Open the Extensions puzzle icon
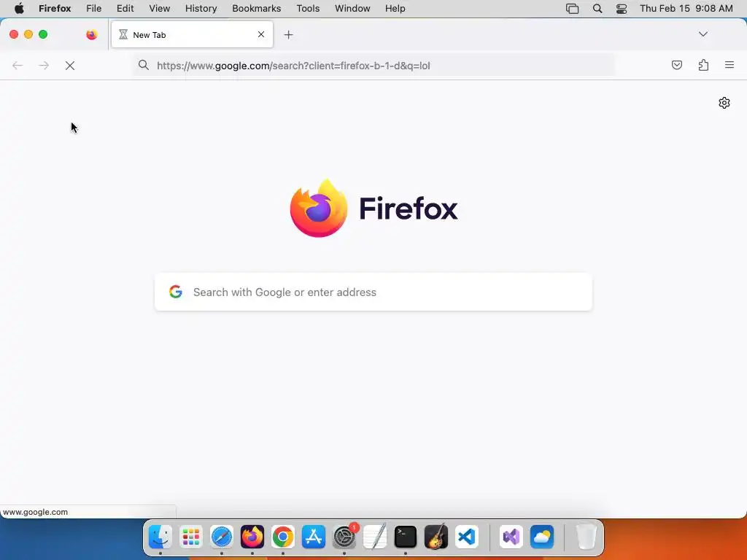The width and height of the screenshot is (747, 560). (703, 65)
